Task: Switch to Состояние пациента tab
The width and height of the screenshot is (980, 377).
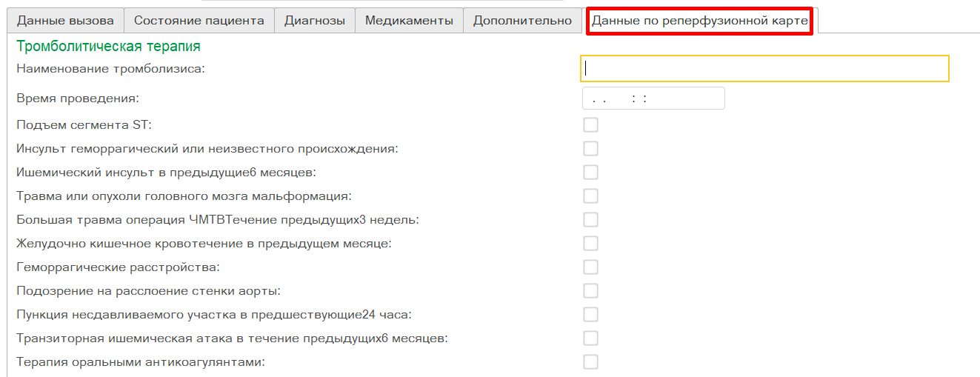Action: pos(199,21)
